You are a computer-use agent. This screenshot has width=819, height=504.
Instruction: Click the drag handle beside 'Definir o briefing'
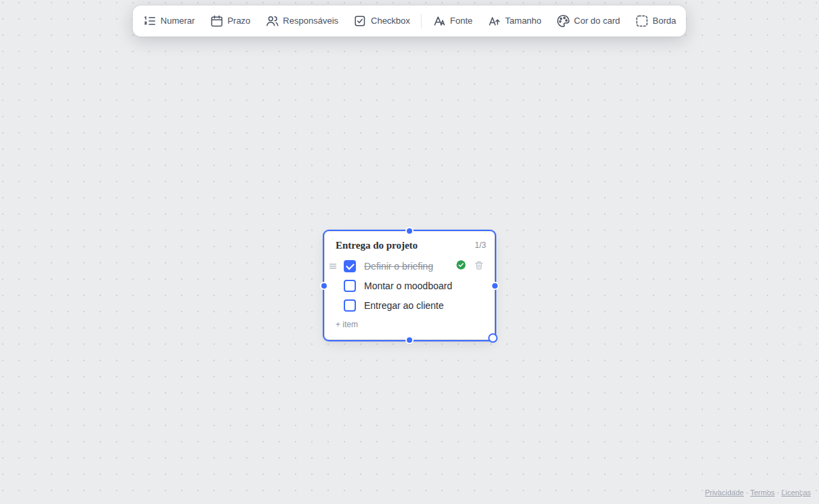point(333,266)
